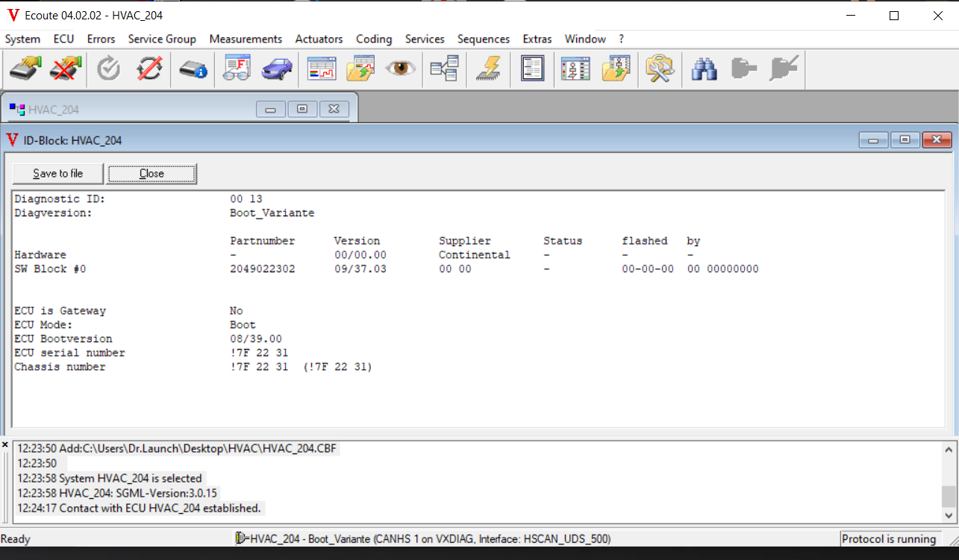Viewport: 959px width, 560px height.
Task: Click the folder with green arrow icon
Action: (x=361, y=69)
